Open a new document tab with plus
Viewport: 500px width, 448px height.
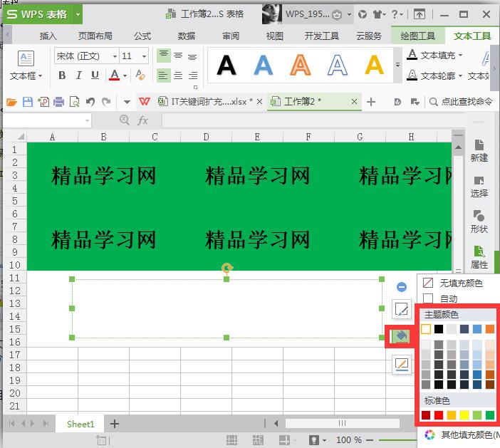pyautogui.click(x=371, y=102)
